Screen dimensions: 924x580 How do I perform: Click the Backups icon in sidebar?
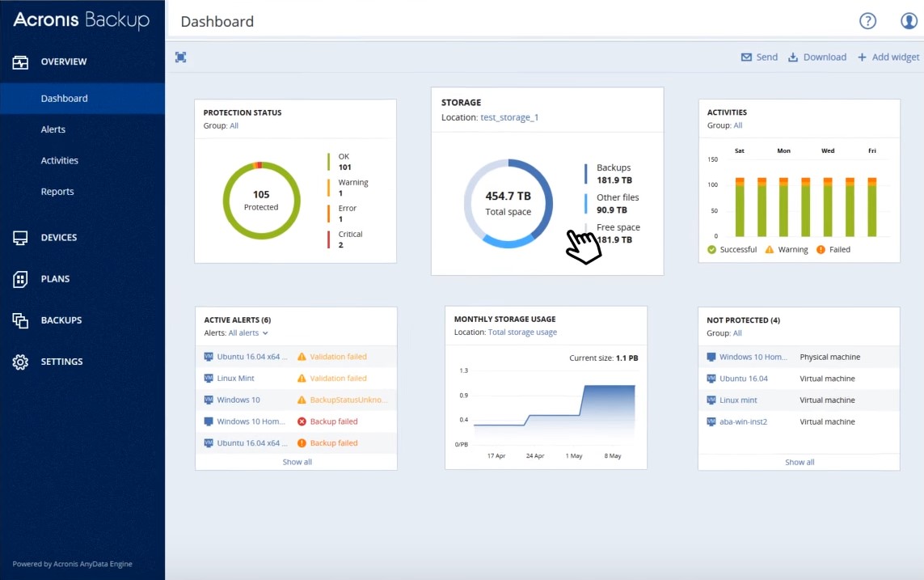point(20,320)
